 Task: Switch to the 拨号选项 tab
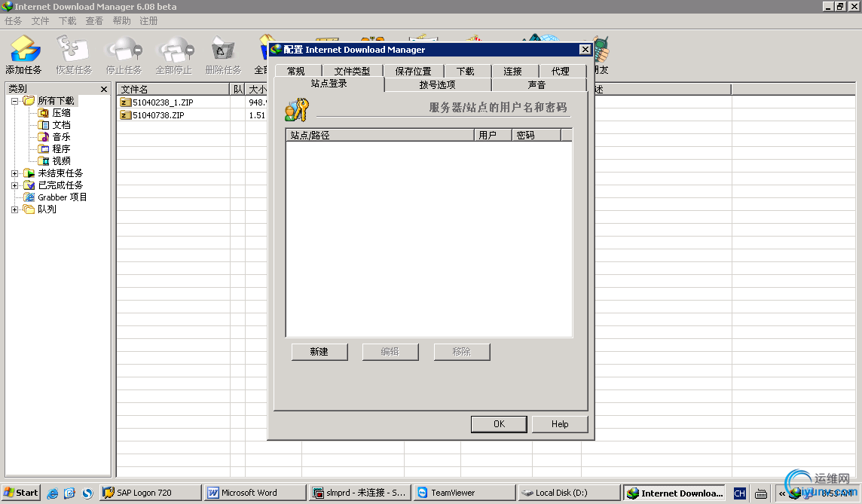(x=438, y=84)
